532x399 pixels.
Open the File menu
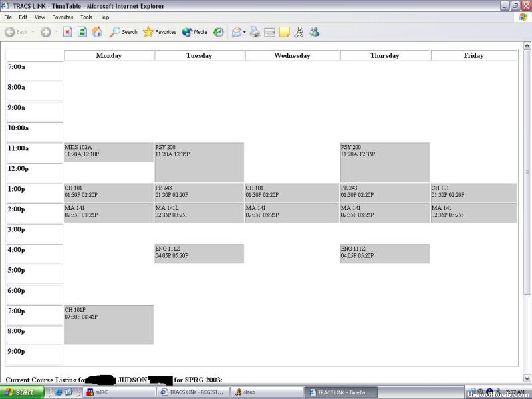click(8, 17)
